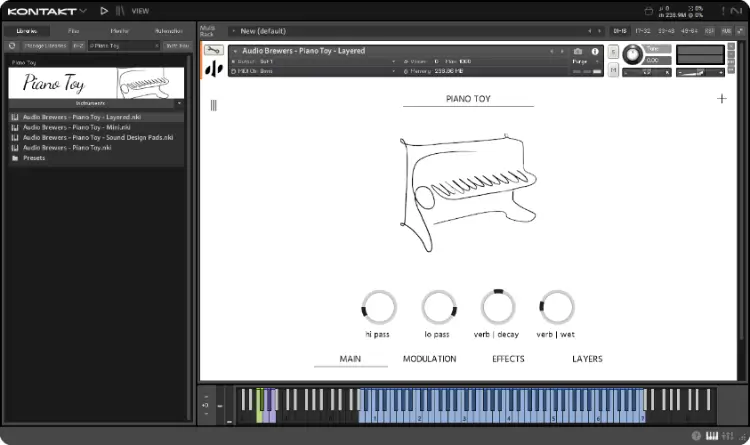Screen dimensions: 750x445
Task: Open the MAIN page tab
Action: [x=350, y=359]
